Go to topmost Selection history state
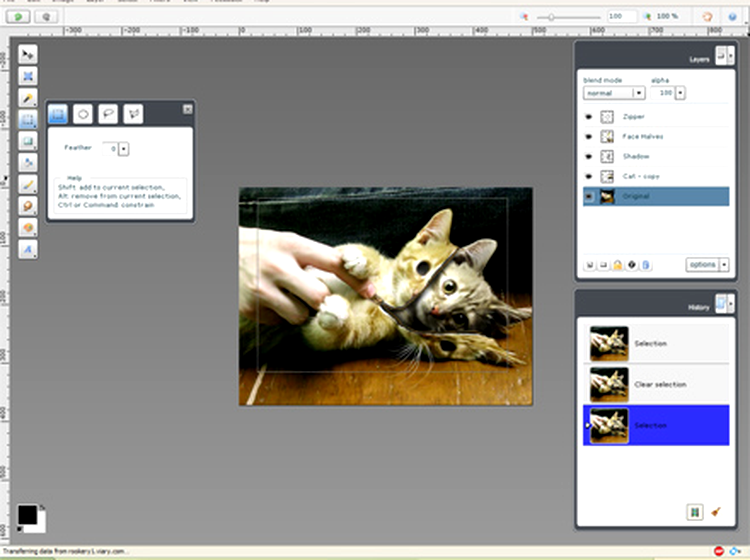Viewport: 750px width, 560px height. 656,343
